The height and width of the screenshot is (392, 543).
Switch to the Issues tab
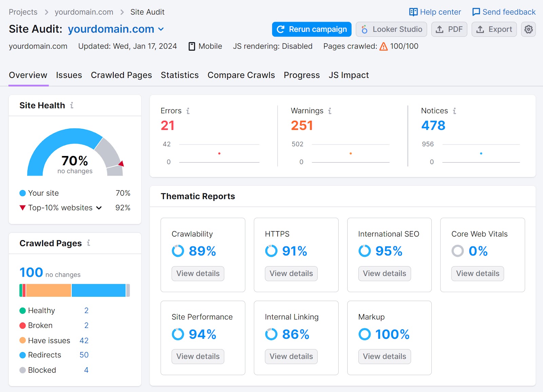(69, 75)
